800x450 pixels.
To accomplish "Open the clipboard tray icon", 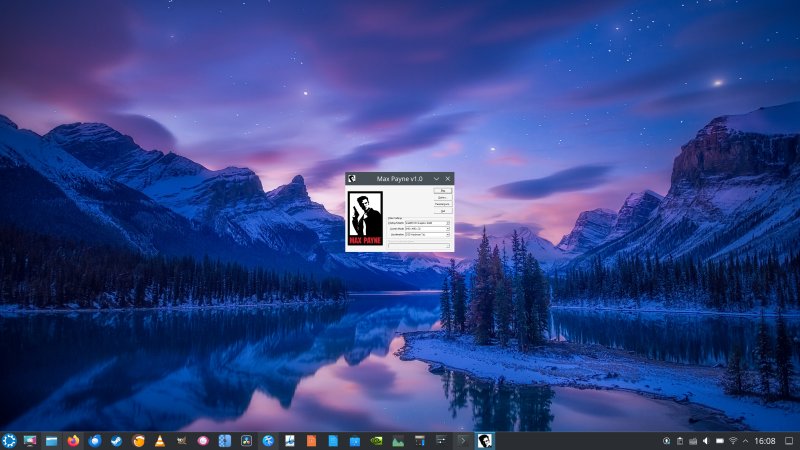I will point(680,441).
